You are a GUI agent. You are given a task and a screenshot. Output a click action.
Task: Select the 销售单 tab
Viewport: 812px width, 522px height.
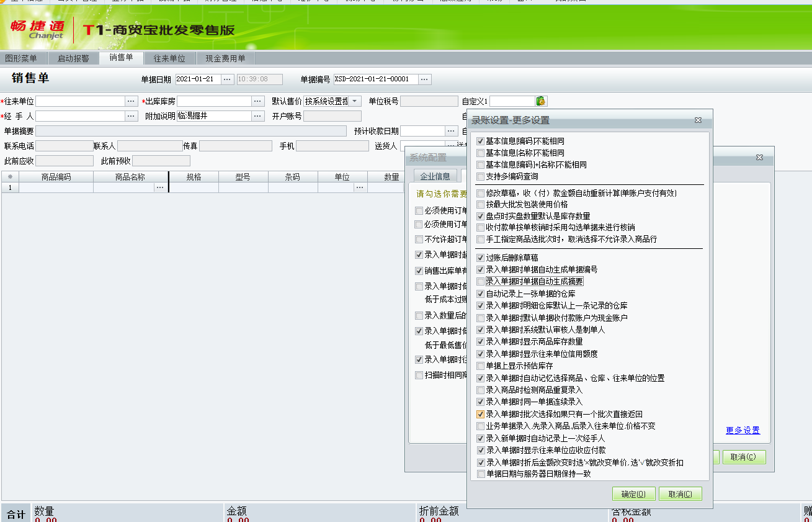(122, 58)
